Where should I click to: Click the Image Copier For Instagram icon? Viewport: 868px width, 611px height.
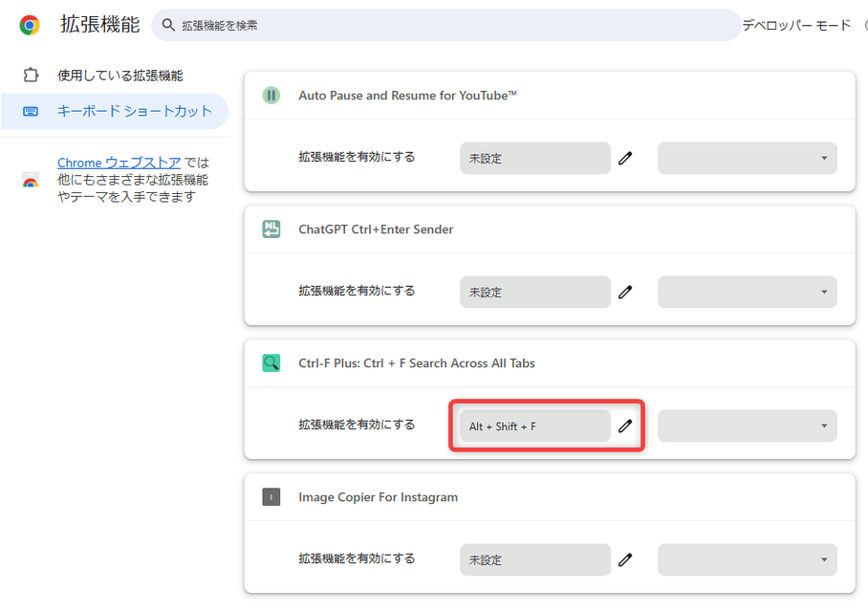pos(271,497)
